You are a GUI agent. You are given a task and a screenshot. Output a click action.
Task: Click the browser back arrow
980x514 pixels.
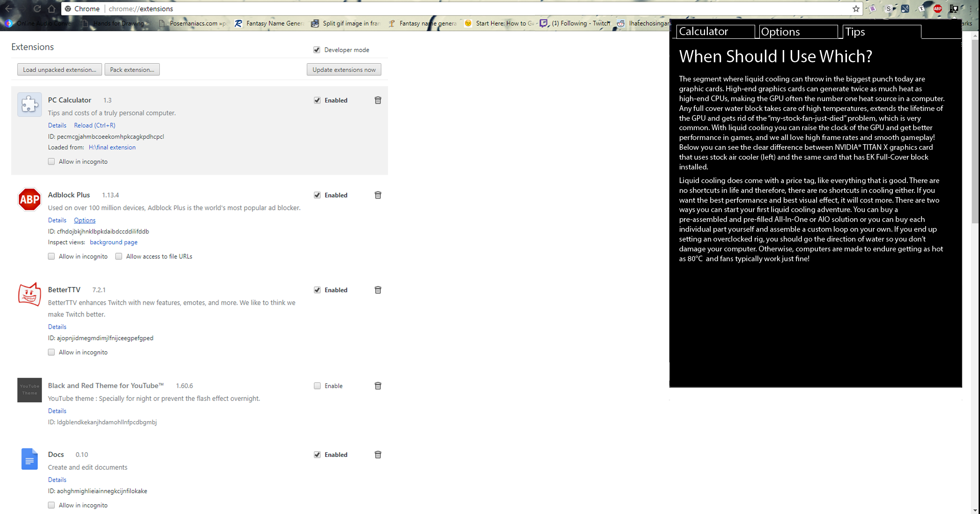8,8
